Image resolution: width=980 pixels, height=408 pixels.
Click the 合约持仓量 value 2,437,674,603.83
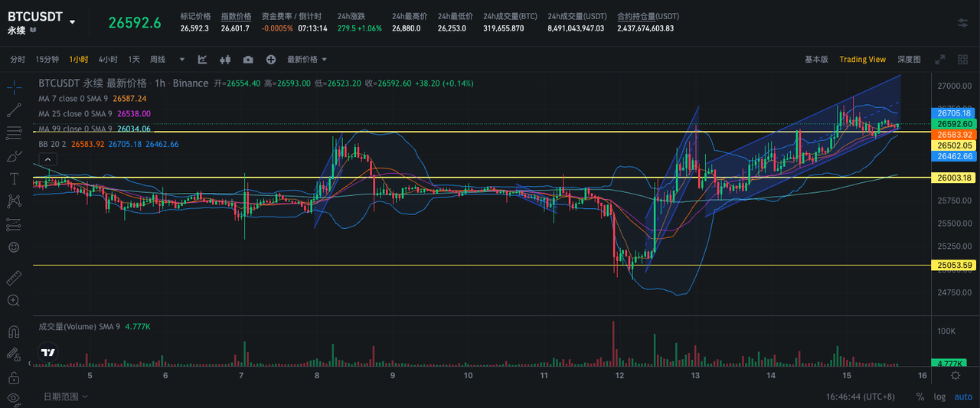645,28
